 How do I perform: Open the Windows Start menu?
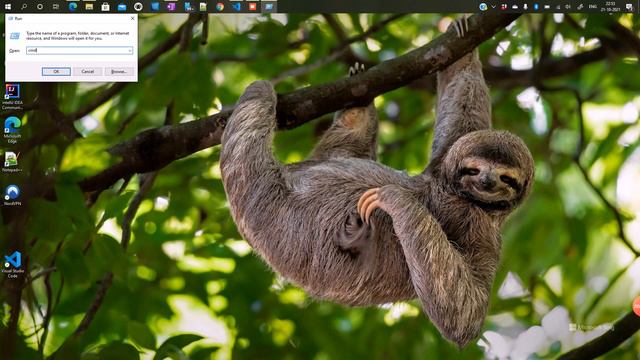point(8,7)
